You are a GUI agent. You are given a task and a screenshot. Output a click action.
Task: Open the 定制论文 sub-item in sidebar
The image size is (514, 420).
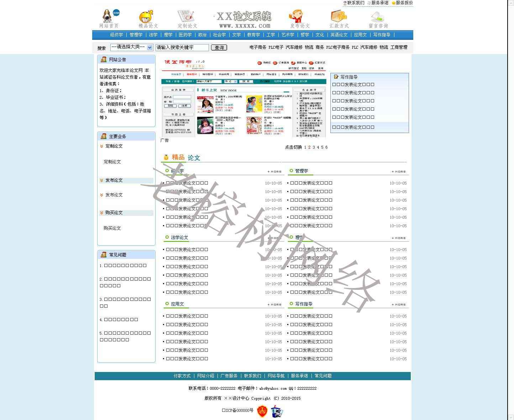pyautogui.click(x=112, y=162)
